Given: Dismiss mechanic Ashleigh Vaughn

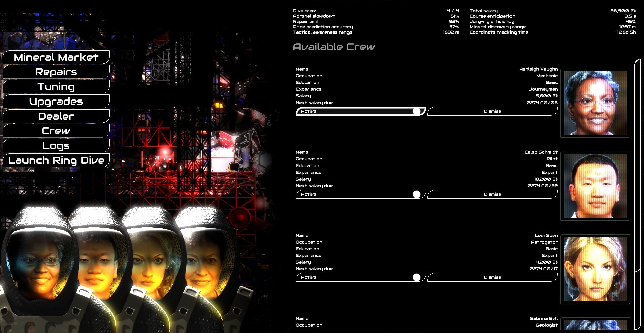Looking at the screenshot, I should [x=492, y=111].
